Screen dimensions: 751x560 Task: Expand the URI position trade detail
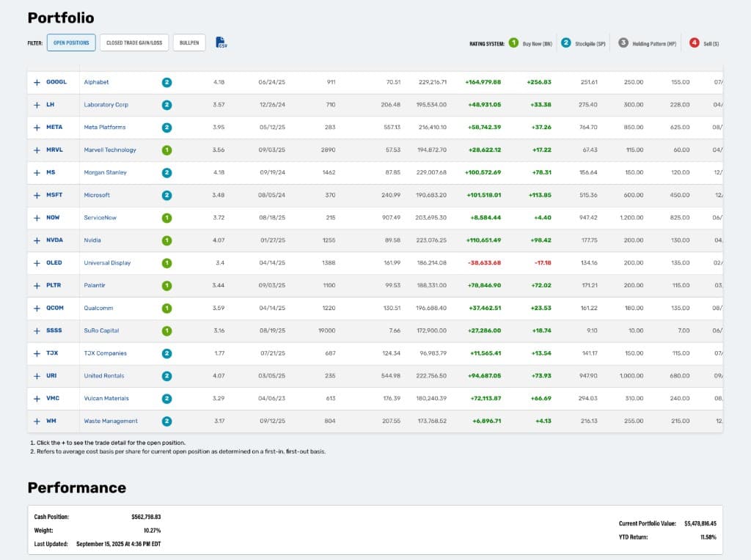[x=37, y=376]
